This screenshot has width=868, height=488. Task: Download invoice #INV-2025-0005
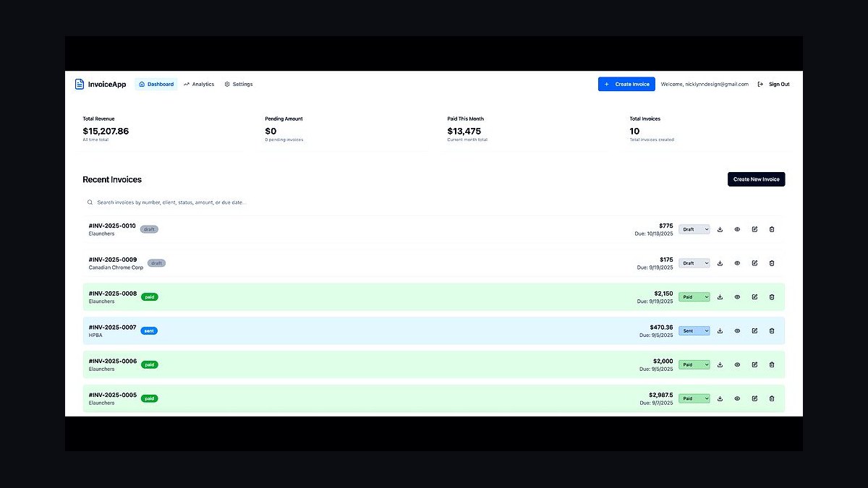pos(720,398)
